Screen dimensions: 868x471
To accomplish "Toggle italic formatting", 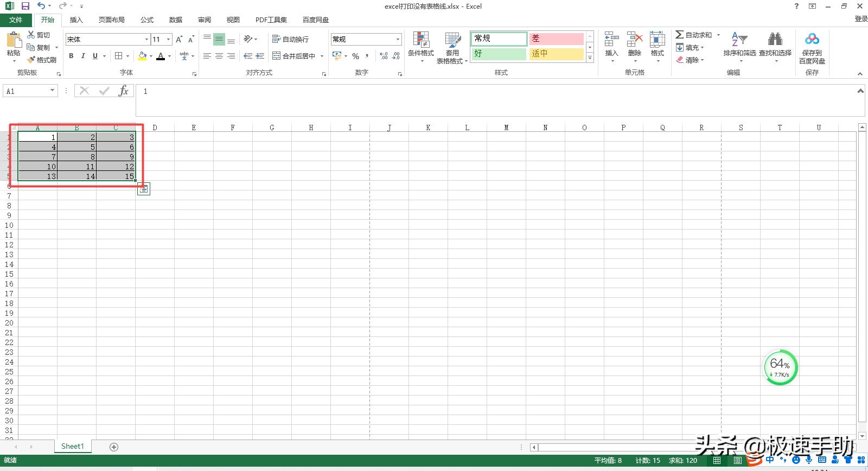I will click(83, 56).
